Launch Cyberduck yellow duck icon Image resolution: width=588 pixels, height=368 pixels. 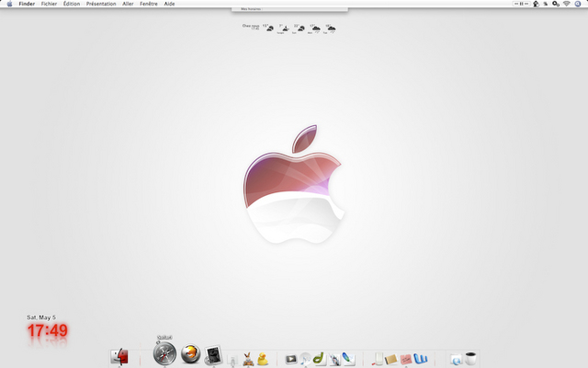[x=263, y=359]
